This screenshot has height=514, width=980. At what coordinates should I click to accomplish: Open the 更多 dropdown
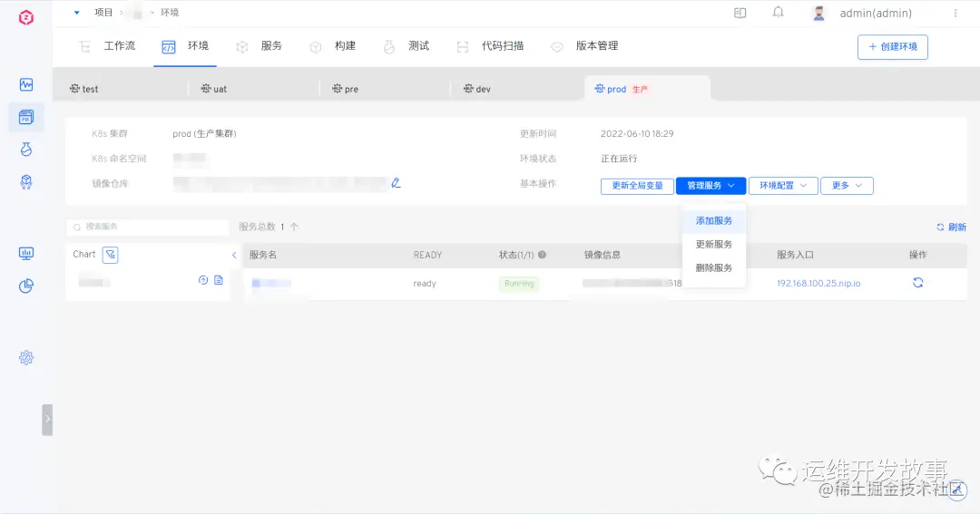847,186
